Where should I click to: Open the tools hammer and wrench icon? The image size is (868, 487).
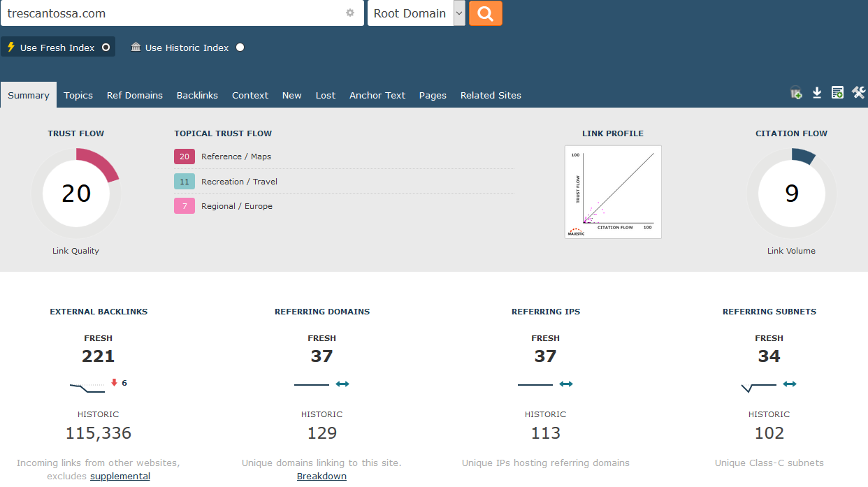coord(858,93)
